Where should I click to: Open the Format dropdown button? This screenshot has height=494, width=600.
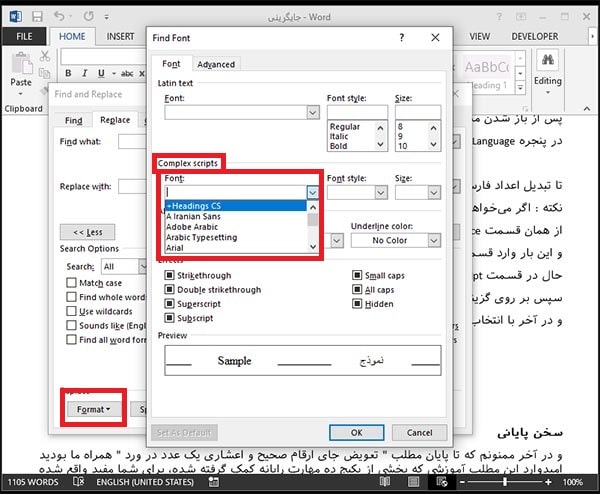(93, 409)
